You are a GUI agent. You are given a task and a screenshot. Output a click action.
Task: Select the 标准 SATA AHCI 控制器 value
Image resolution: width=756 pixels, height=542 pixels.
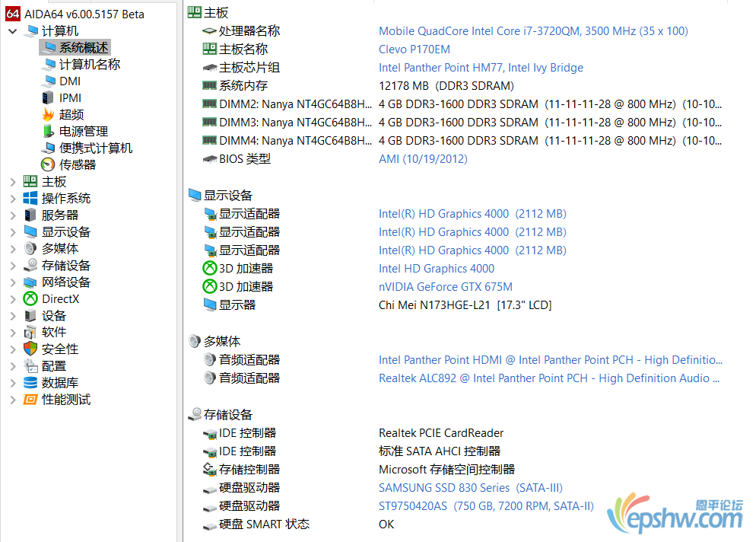coord(440,451)
